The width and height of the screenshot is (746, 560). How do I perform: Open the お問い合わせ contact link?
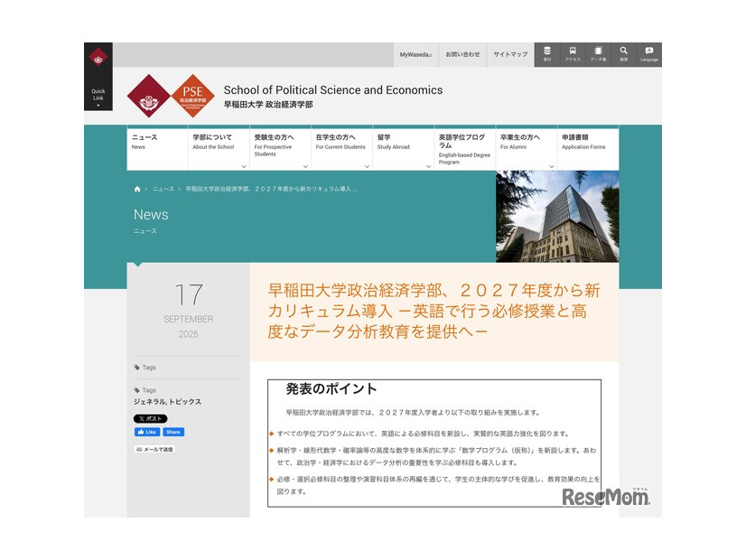tap(462, 55)
